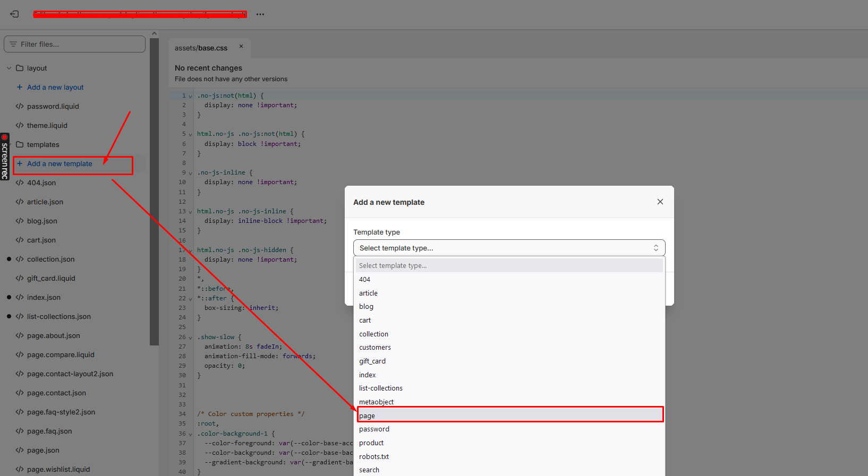Open the article.json file

click(45, 202)
